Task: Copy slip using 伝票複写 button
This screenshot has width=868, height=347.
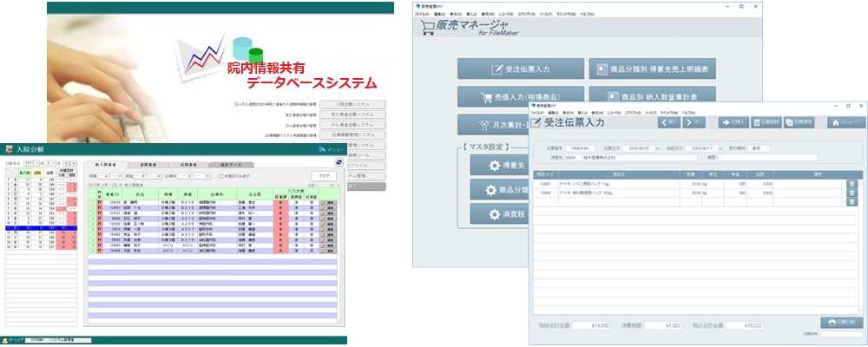Action: pos(799,123)
